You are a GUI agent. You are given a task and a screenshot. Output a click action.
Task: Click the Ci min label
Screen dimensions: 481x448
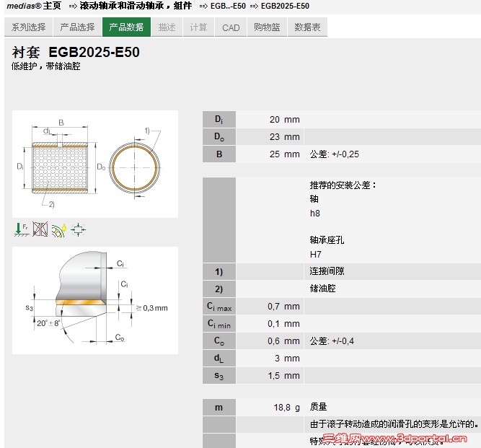click(x=219, y=324)
